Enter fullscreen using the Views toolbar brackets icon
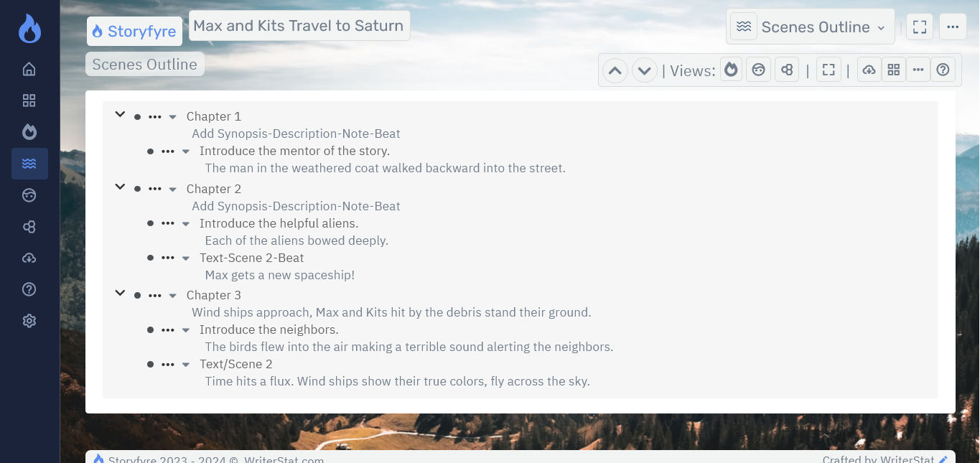 tap(829, 69)
